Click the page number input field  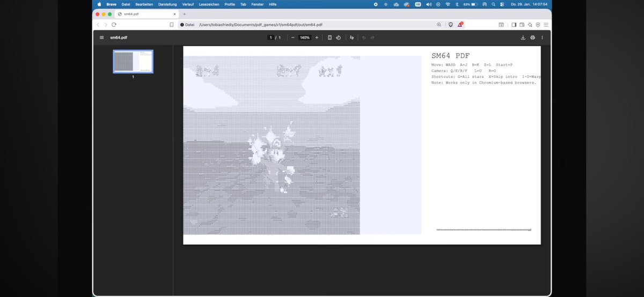(272, 38)
